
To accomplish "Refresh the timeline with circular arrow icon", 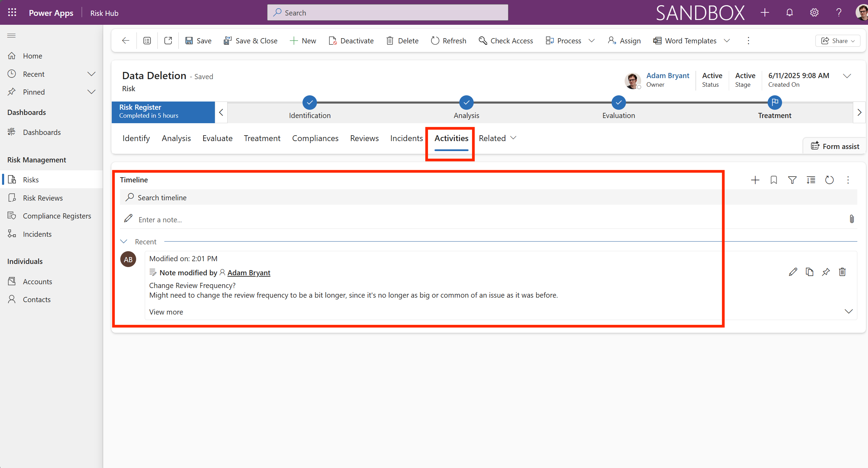I will 829,180.
